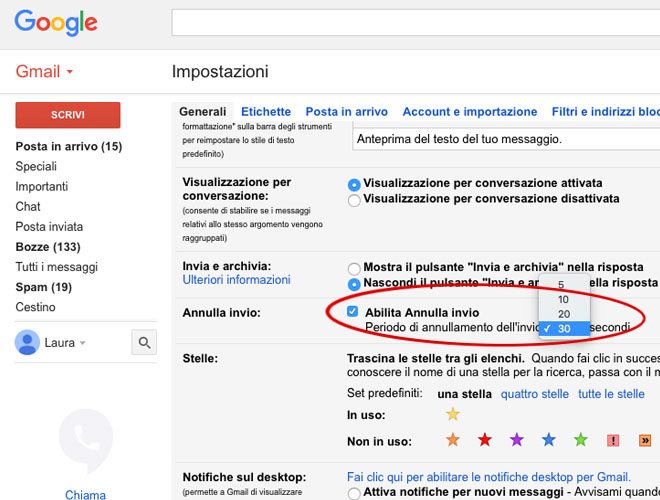Screen dimensions: 660x500
Task: Select Mostra il pulsante Invia e archivia
Action: point(353,268)
